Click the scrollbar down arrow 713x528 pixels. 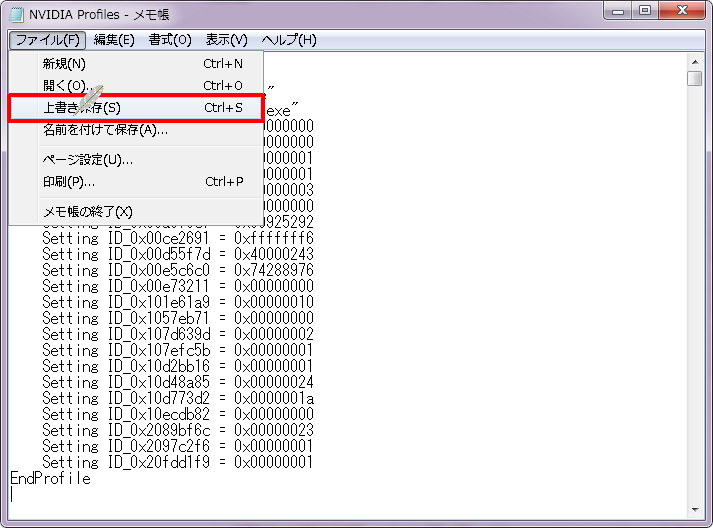[695, 510]
